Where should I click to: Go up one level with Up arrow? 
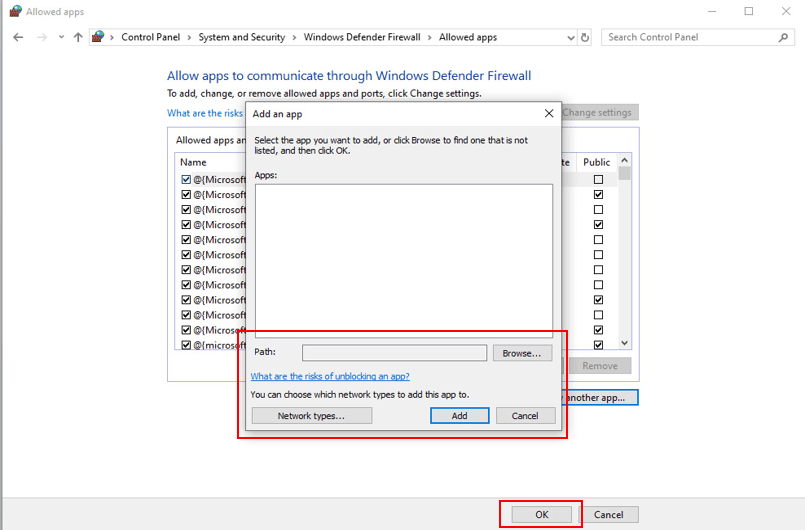(78, 37)
